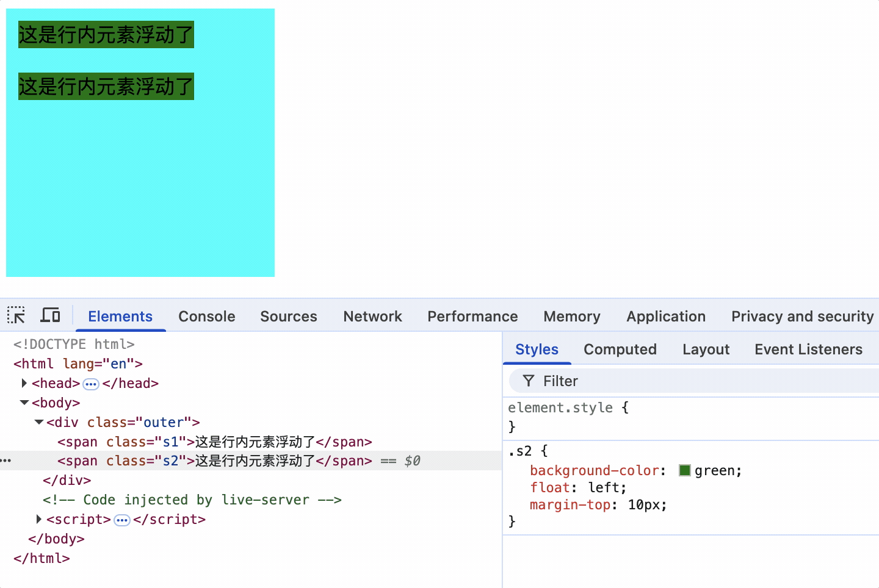Click the ellipsis beside the selected s2 row
879x588 pixels.
(x=6, y=461)
